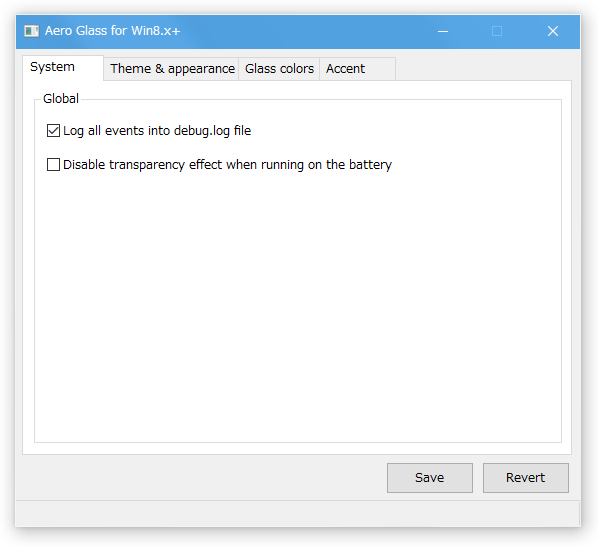The height and width of the screenshot is (547, 598).
Task: Click the Save button
Action: pyautogui.click(x=430, y=478)
